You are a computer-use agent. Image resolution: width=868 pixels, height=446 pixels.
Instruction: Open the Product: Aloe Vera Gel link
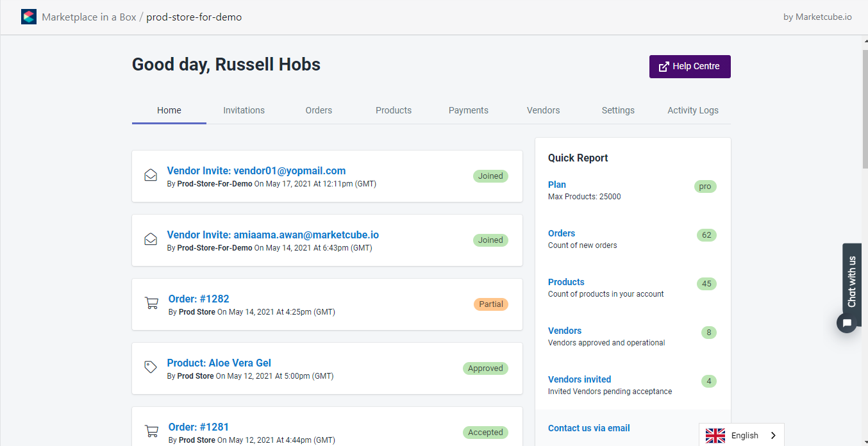(x=219, y=363)
